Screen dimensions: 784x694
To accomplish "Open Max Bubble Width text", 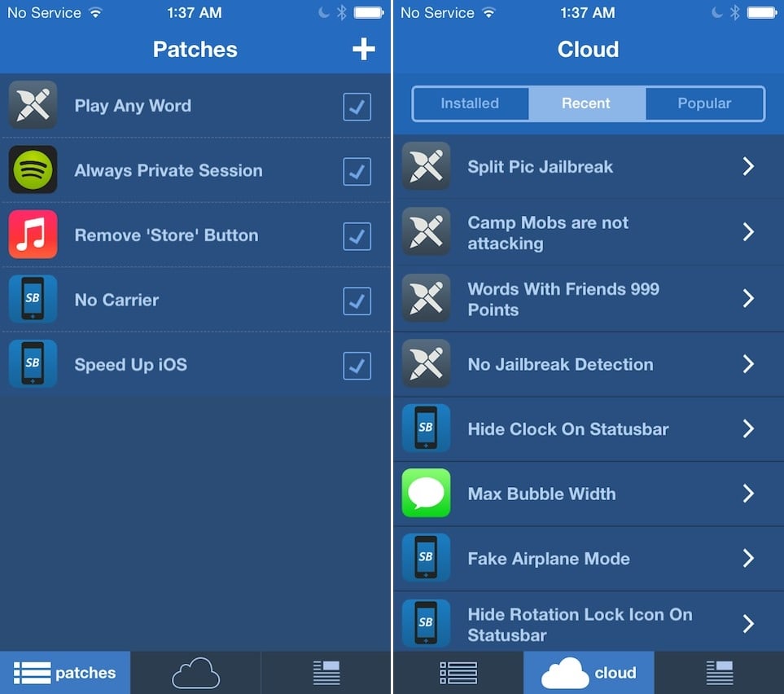I will pyautogui.click(x=541, y=494).
